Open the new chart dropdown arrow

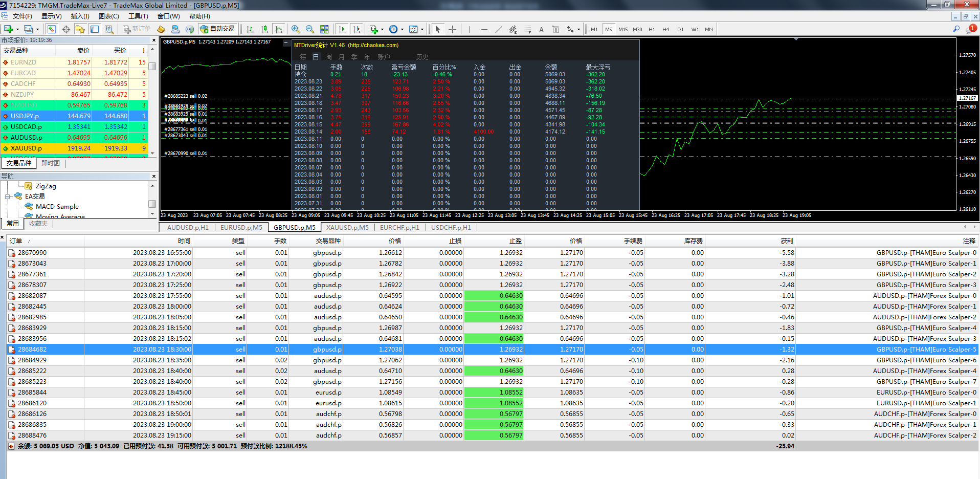pyautogui.click(x=17, y=29)
